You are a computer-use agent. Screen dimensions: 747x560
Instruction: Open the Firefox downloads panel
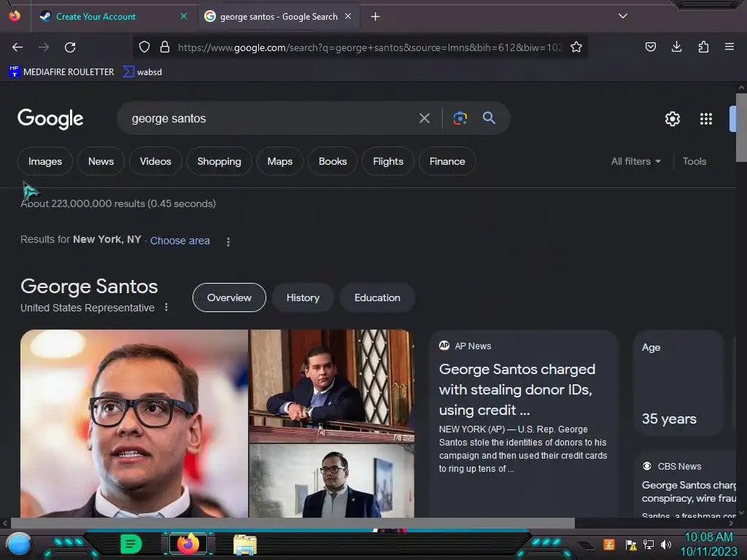[676, 47]
